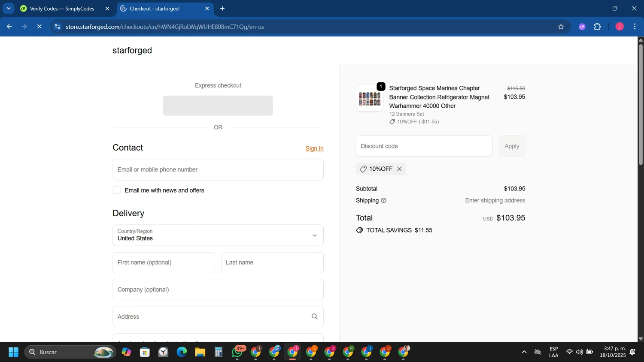The height and width of the screenshot is (362, 644).
Task: Open the ESP LAA language selector
Action: point(554,352)
